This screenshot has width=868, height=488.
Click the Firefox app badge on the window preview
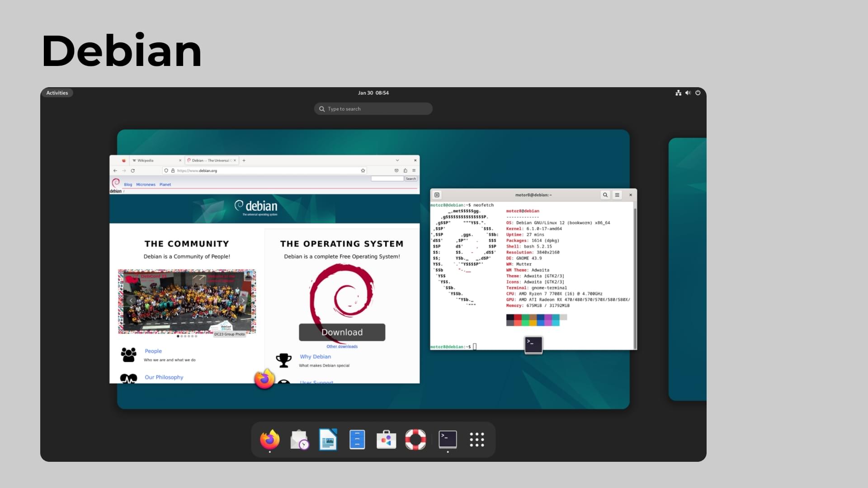[x=265, y=379]
